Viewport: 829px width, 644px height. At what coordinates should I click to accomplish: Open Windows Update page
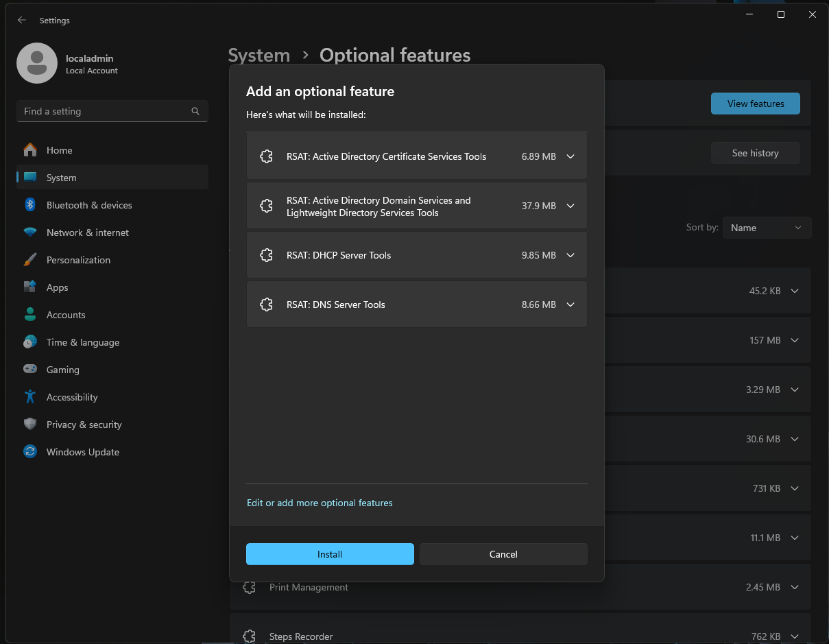coord(82,452)
